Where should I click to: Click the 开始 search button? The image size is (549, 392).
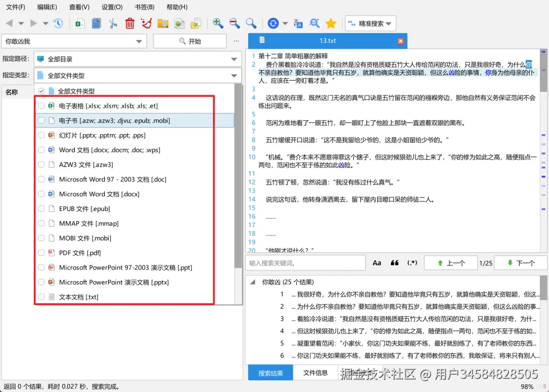tap(190, 41)
